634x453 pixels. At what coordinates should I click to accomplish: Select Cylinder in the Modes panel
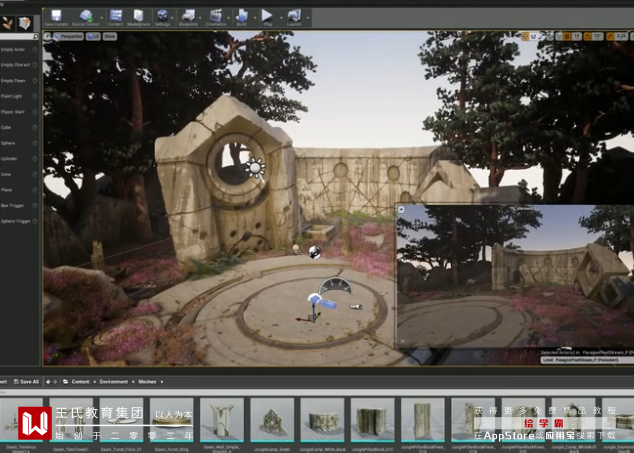coord(19,159)
